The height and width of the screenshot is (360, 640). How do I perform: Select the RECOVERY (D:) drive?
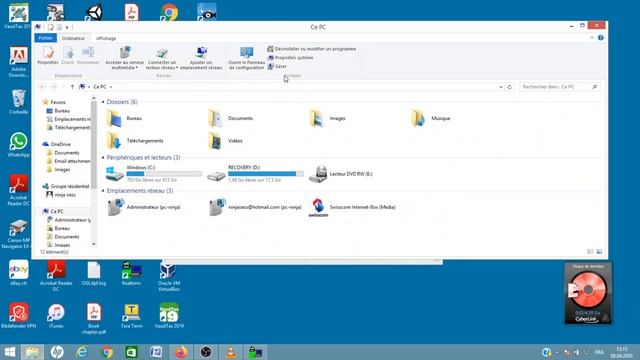click(256, 173)
